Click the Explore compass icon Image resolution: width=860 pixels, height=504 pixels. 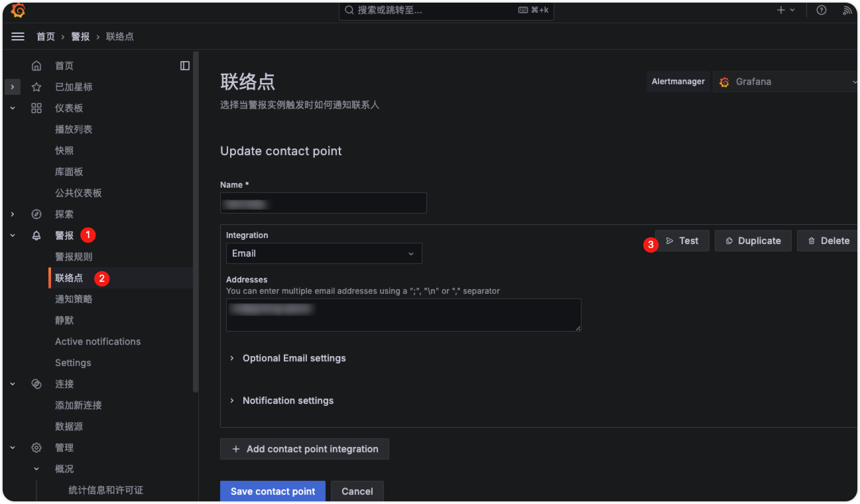(x=36, y=214)
